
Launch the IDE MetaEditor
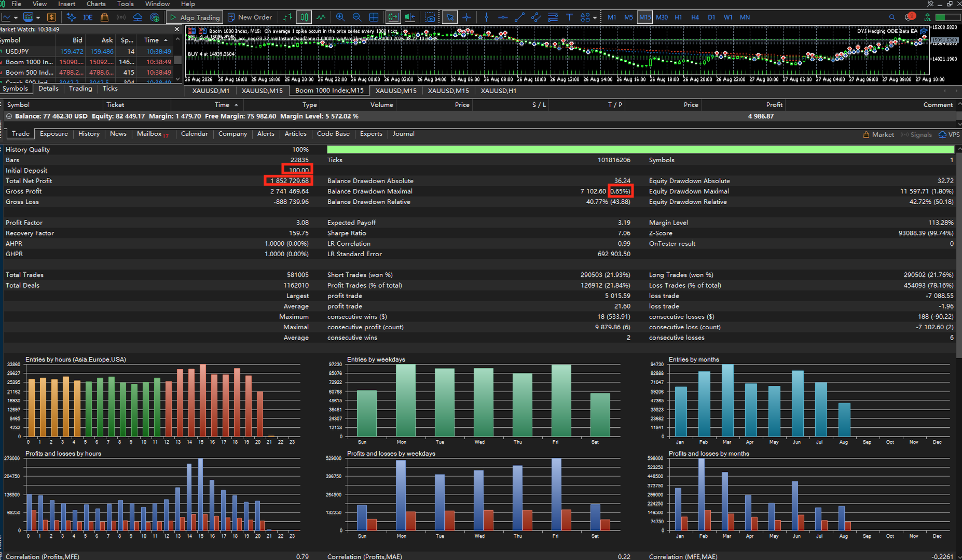point(88,17)
